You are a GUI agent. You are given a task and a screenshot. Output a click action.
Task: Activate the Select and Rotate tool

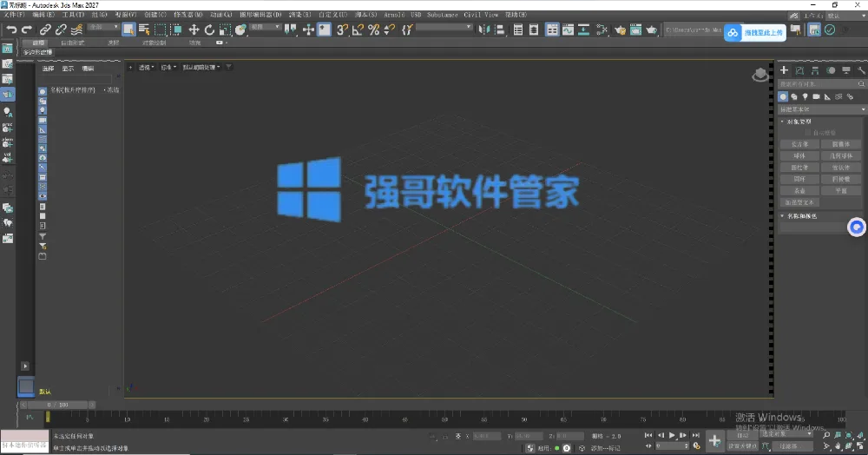(209, 30)
